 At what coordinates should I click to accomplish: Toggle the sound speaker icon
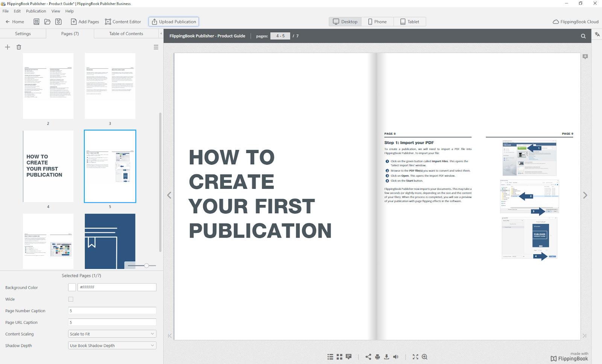[x=396, y=357]
